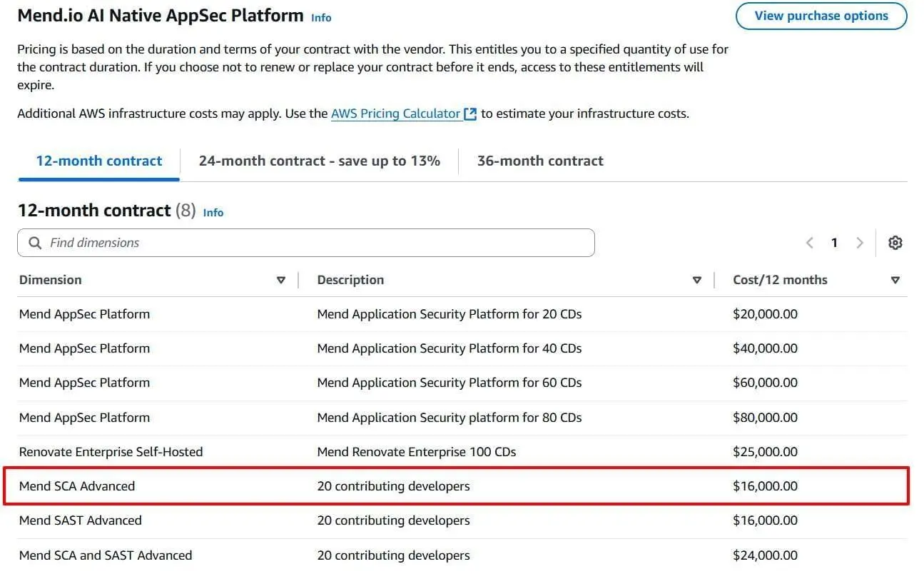Click View purchase options button

821,16
